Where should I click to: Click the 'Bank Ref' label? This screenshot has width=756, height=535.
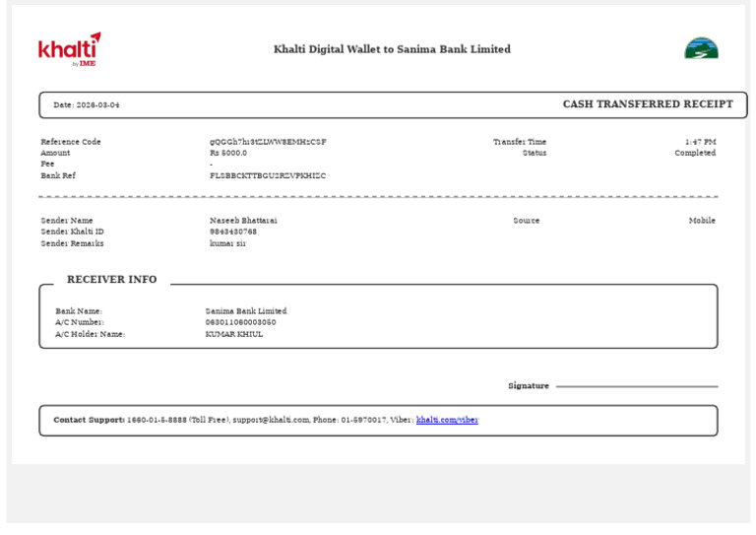pyautogui.click(x=58, y=175)
